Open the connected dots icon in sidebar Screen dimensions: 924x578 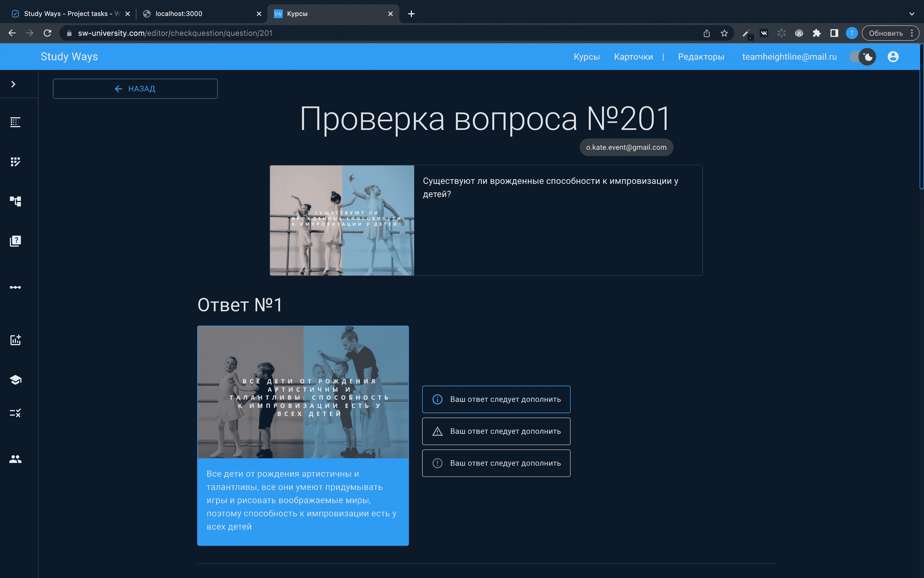point(15,287)
